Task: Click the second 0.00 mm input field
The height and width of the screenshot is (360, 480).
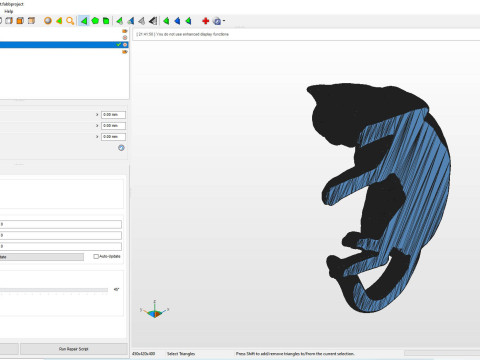Action: (113, 126)
